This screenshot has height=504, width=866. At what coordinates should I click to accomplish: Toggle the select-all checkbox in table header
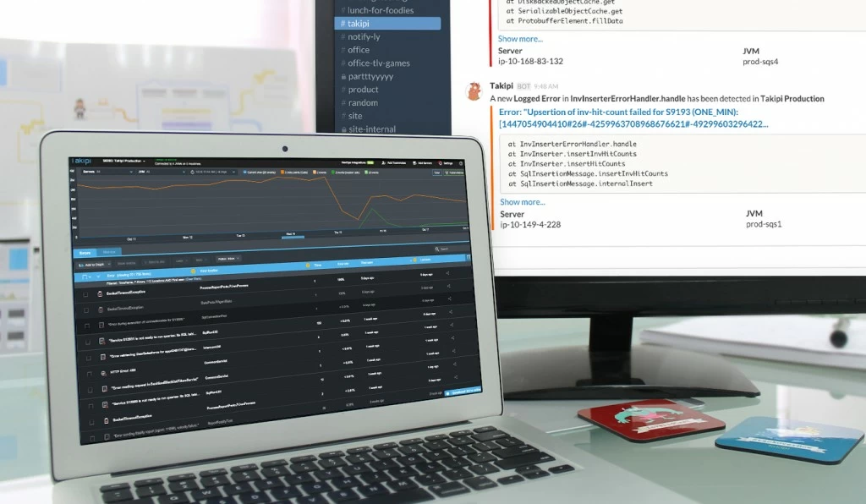tap(85, 277)
